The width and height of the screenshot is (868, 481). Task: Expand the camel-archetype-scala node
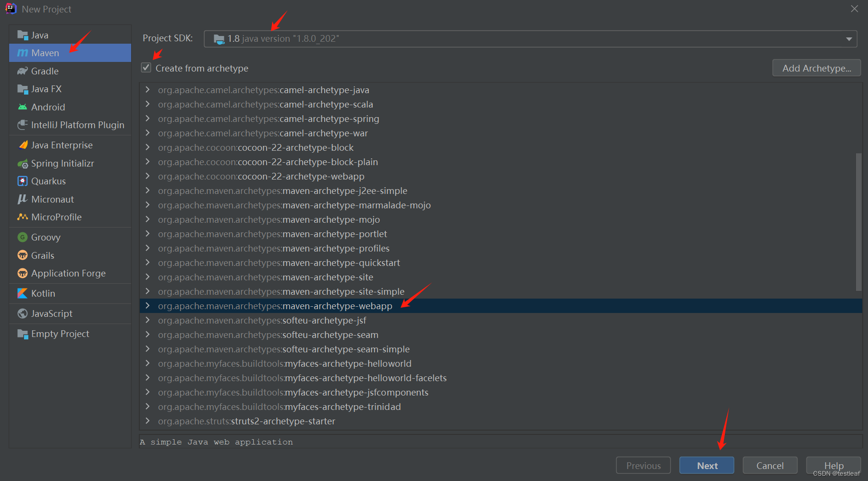pos(147,104)
